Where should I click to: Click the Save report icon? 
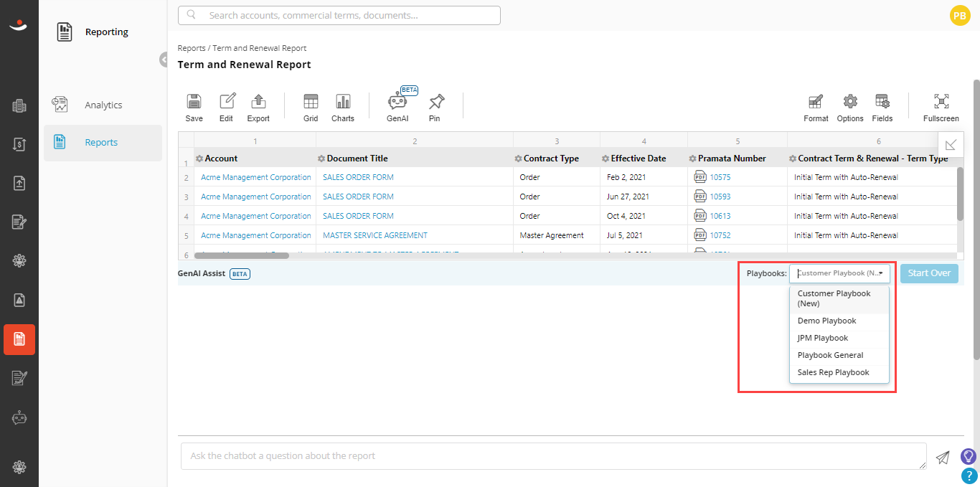(194, 101)
